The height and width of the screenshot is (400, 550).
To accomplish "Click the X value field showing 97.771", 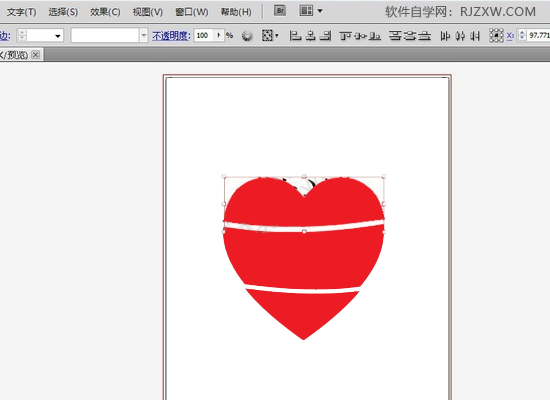I will (x=538, y=35).
